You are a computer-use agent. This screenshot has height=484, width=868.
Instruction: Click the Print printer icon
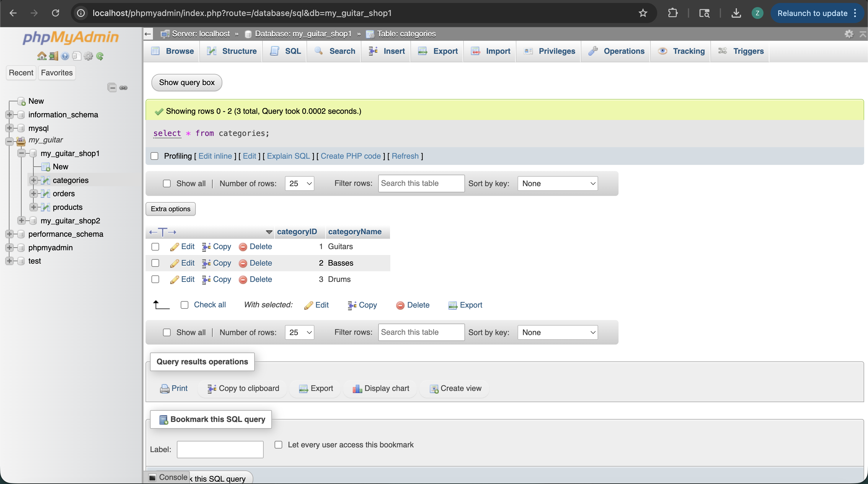(164, 389)
